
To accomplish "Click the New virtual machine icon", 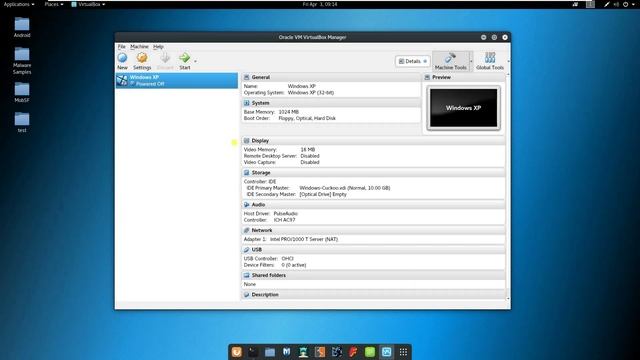I will (122, 58).
